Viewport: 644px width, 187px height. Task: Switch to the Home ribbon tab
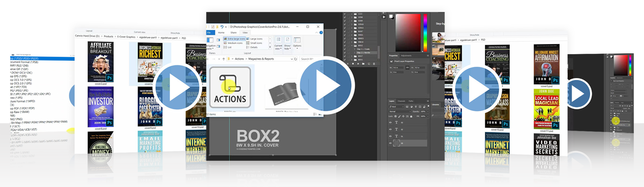pos(221,33)
